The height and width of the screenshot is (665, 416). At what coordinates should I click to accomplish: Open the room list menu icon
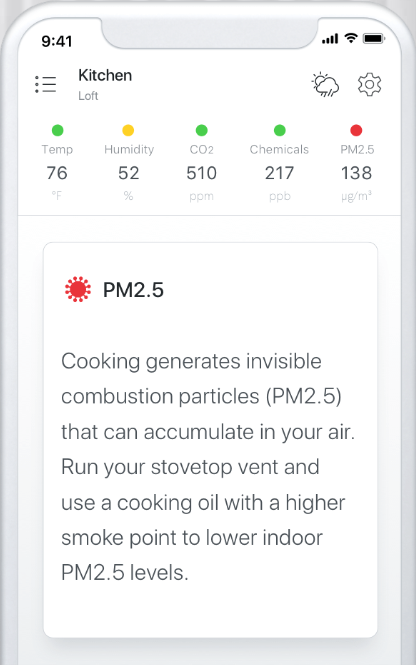45,84
